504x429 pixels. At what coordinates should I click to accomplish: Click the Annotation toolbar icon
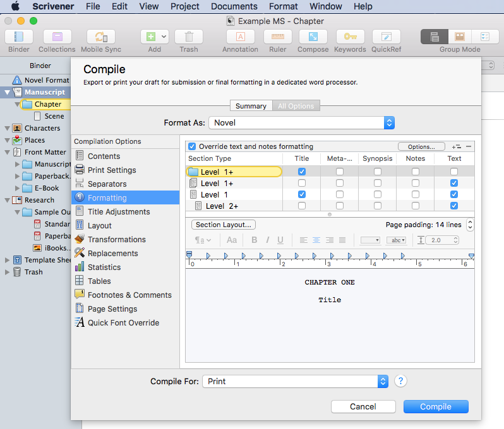(x=241, y=37)
